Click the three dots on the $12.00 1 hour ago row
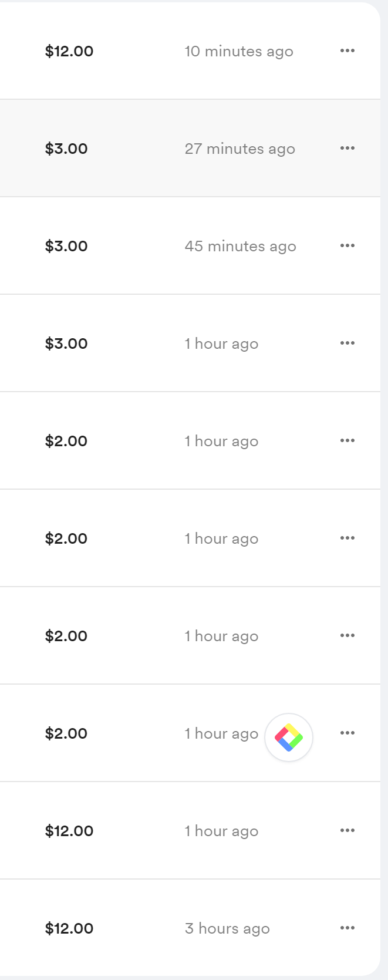Screen dimensions: 388x980 pos(347,831)
